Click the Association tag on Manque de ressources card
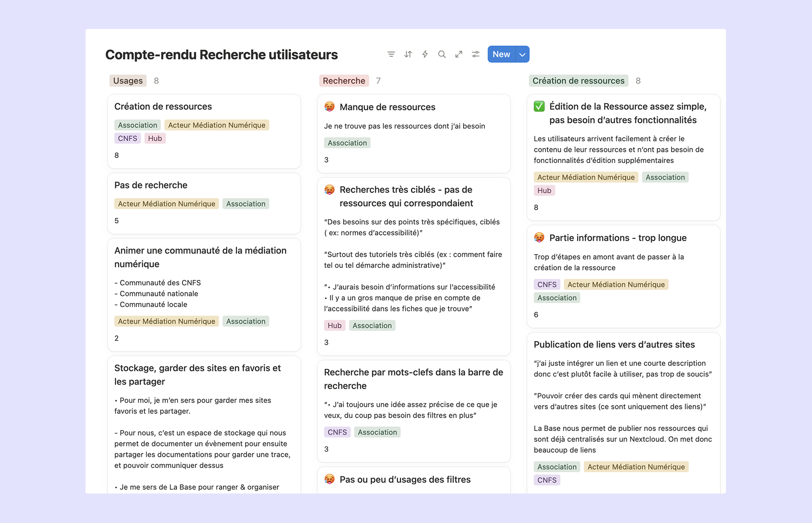Viewport: 812px width, 523px height. [347, 143]
